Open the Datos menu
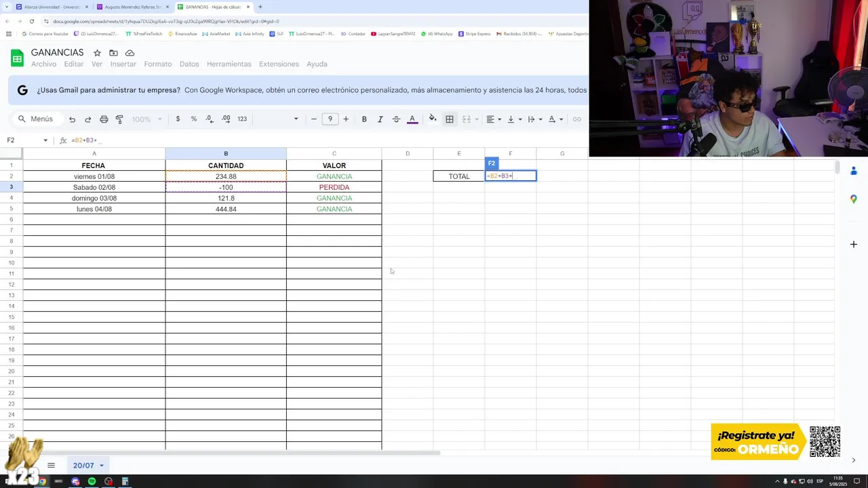The height and width of the screenshot is (488, 868). tap(189, 64)
